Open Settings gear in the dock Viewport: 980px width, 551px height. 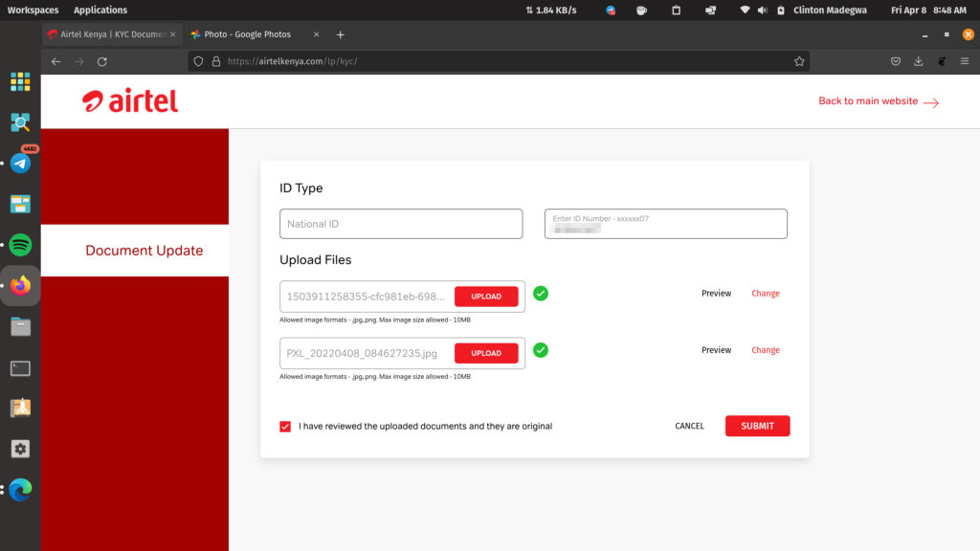click(x=20, y=449)
